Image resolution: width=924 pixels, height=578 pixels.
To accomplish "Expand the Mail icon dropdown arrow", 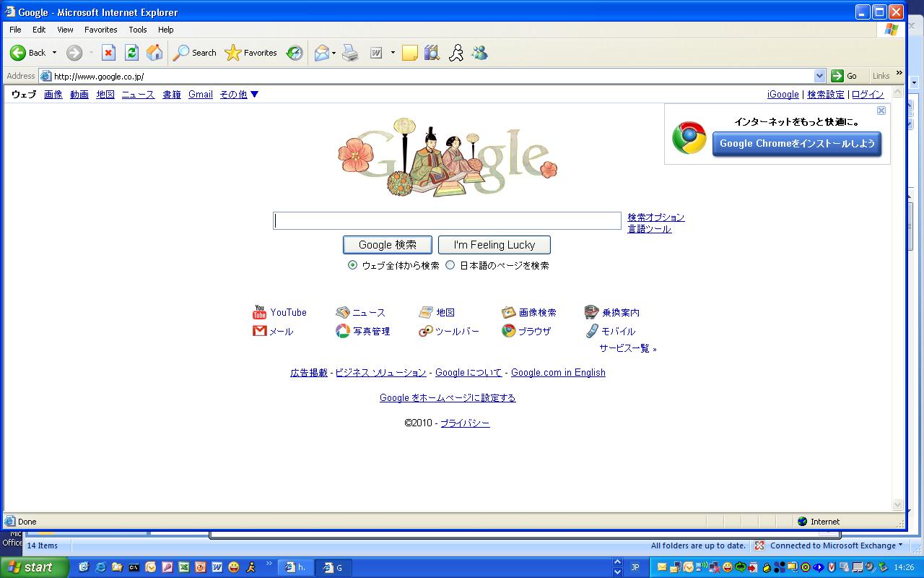I will 334,53.
